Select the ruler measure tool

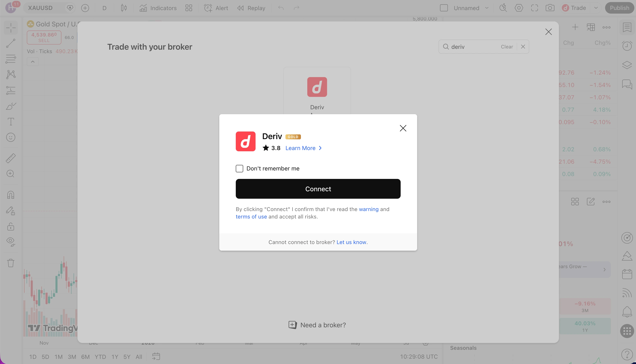coord(11,158)
